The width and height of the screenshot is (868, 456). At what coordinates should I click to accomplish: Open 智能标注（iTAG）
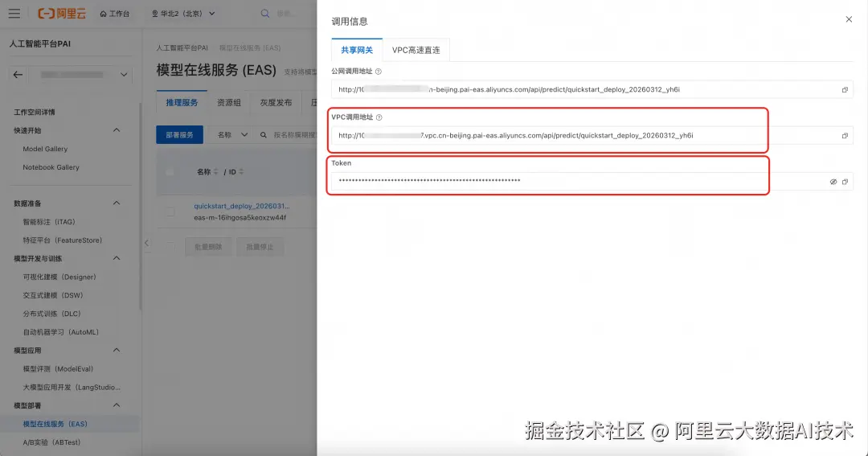click(49, 222)
